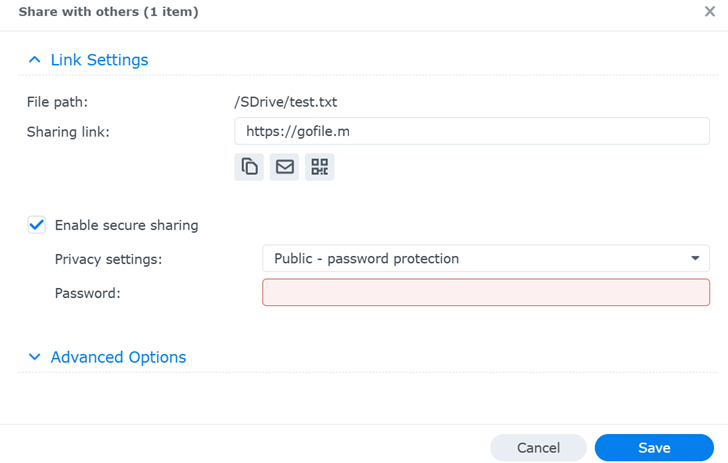
Task: Close the Share with others dialog
Action: pos(710,12)
